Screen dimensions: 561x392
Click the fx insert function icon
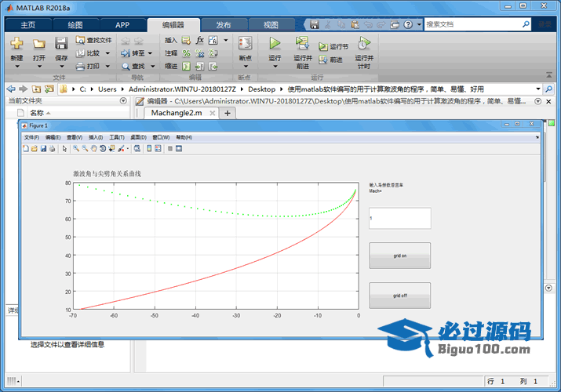pyautogui.click(x=199, y=40)
